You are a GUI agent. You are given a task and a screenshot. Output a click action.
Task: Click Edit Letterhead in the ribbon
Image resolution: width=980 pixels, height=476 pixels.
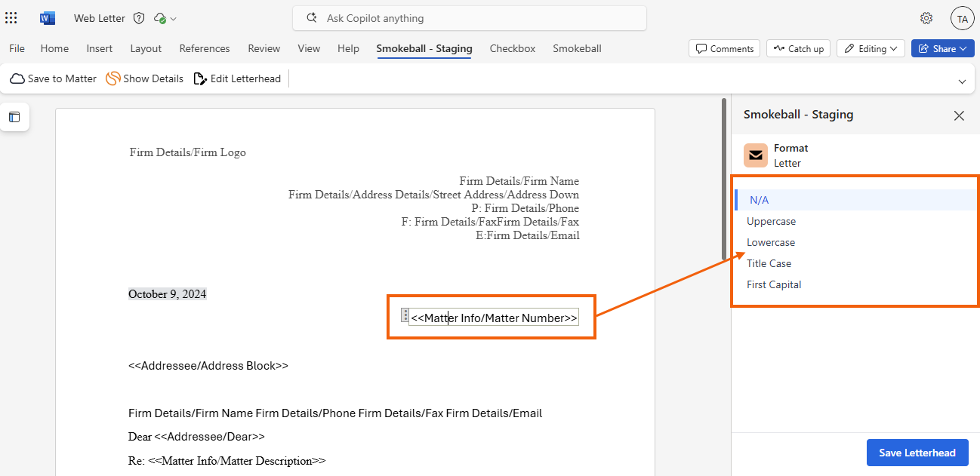[x=237, y=78]
